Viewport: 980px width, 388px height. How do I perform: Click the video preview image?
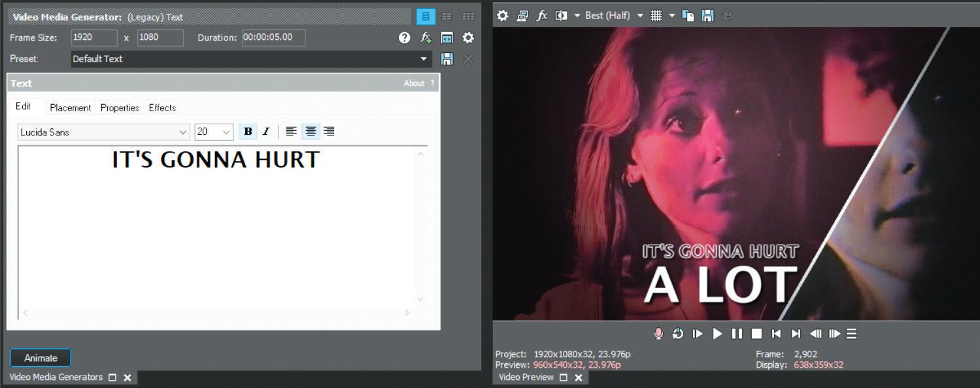click(736, 173)
